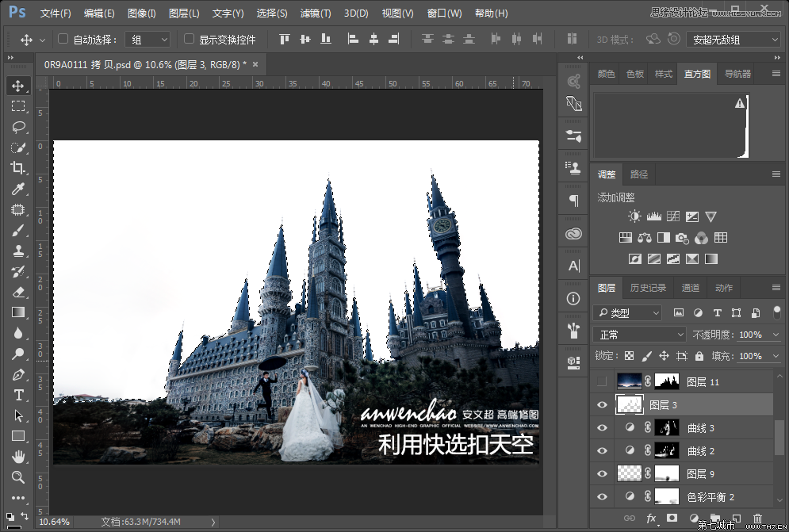Enable the 自动选择 checkbox

coord(63,39)
